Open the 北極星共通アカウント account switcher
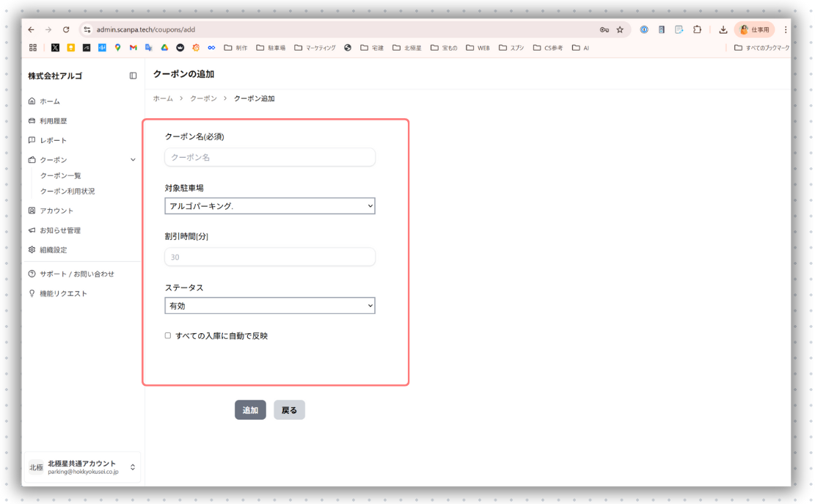 [x=83, y=467]
